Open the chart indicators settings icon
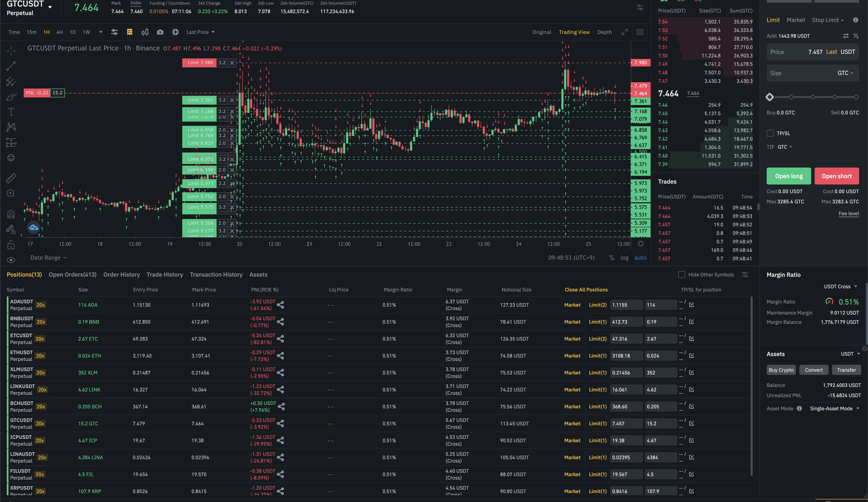This screenshot has height=502, width=868. [x=114, y=32]
